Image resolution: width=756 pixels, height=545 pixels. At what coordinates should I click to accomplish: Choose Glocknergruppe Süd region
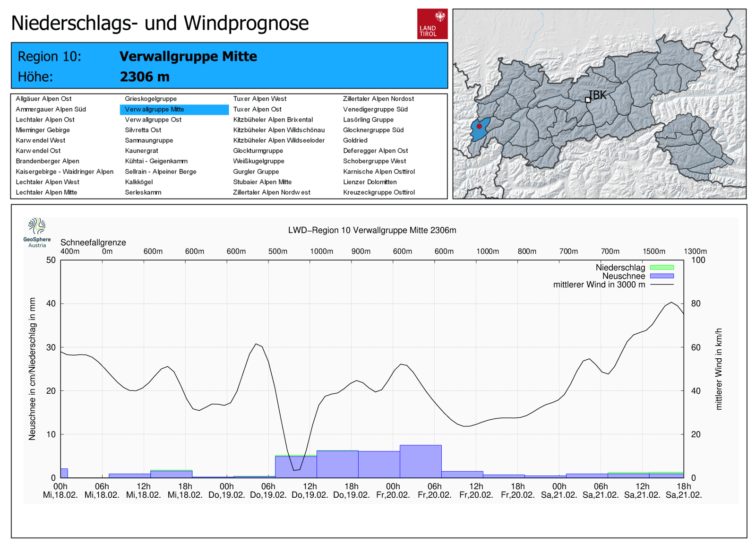pyautogui.click(x=373, y=130)
